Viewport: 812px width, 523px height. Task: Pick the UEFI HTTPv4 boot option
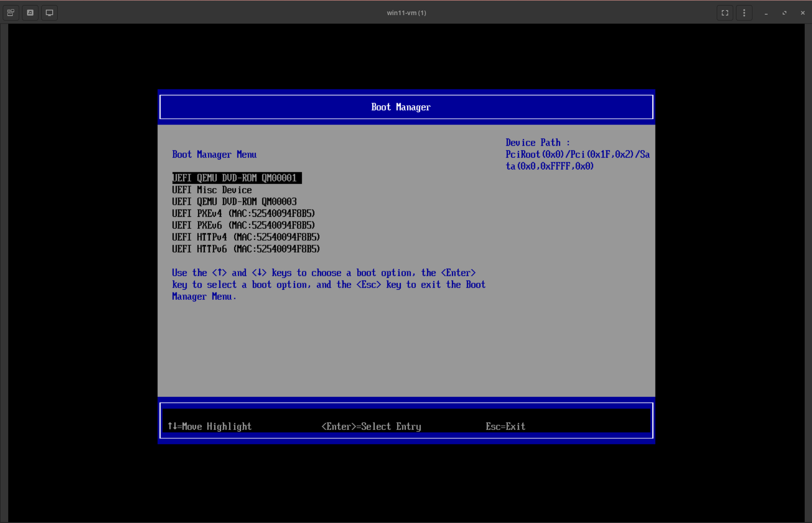(x=246, y=237)
